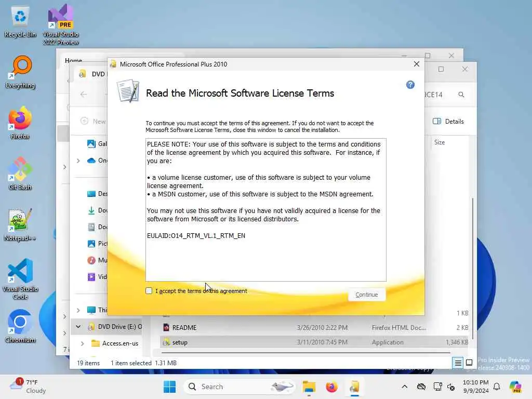Expand the Access.en-us folder node
Image resolution: width=532 pixels, height=399 pixels.
(83, 343)
